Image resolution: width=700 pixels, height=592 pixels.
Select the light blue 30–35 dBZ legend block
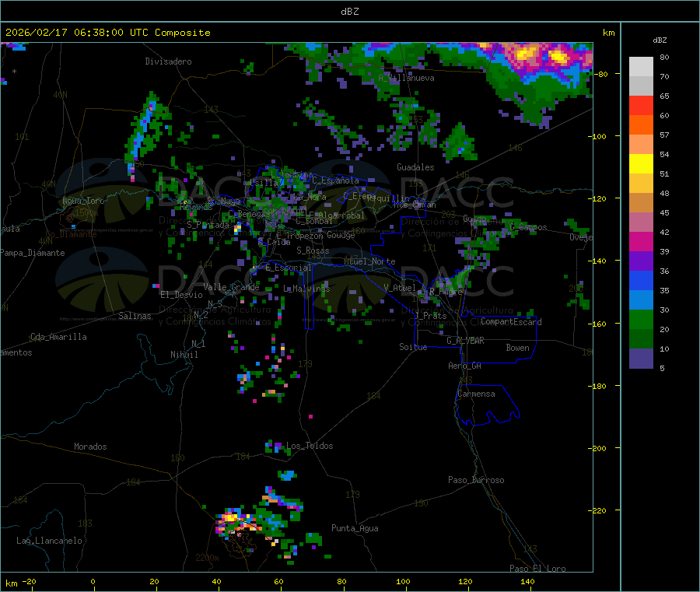tap(641, 300)
